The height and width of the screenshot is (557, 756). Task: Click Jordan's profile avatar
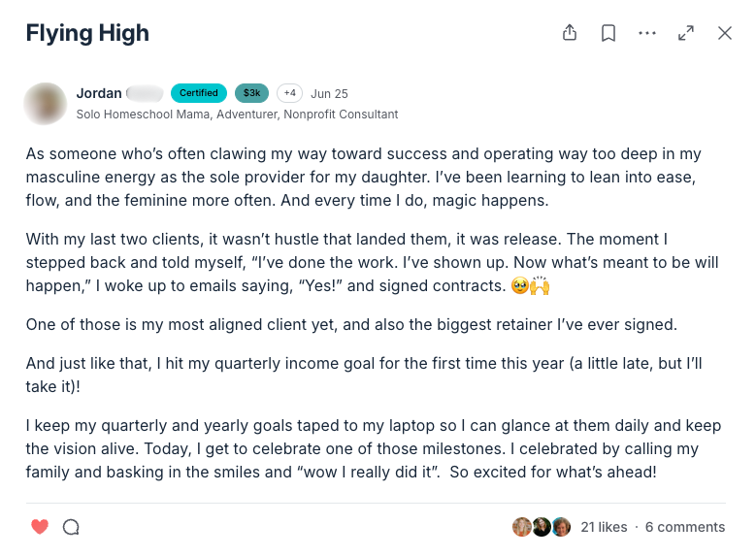[x=46, y=103]
